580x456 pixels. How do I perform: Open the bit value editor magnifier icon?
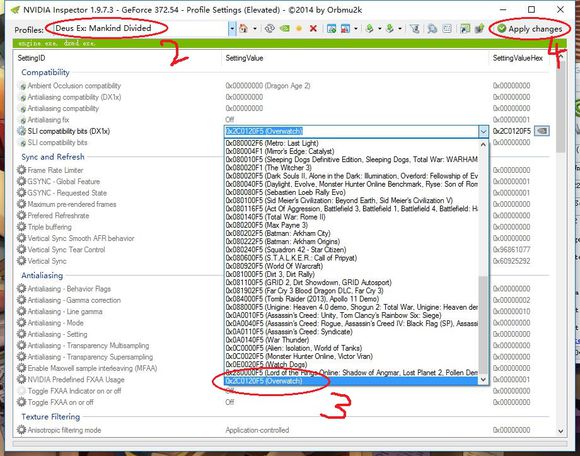432,28
